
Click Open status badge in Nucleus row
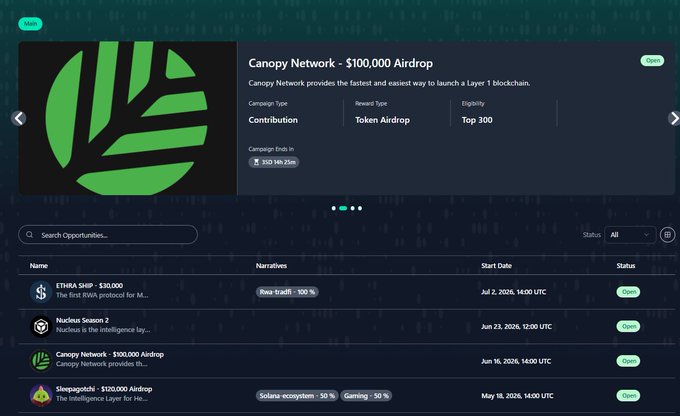[628, 326]
